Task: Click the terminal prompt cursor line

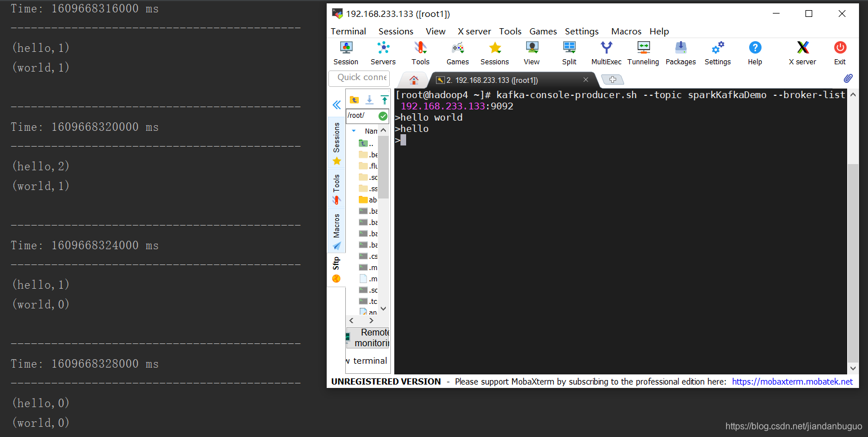Action: pos(400,140)
